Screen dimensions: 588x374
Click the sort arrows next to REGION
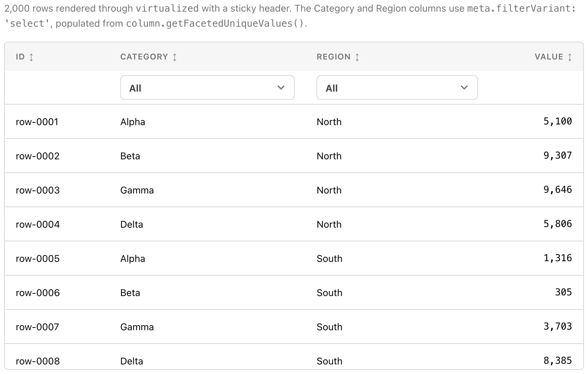357,57
